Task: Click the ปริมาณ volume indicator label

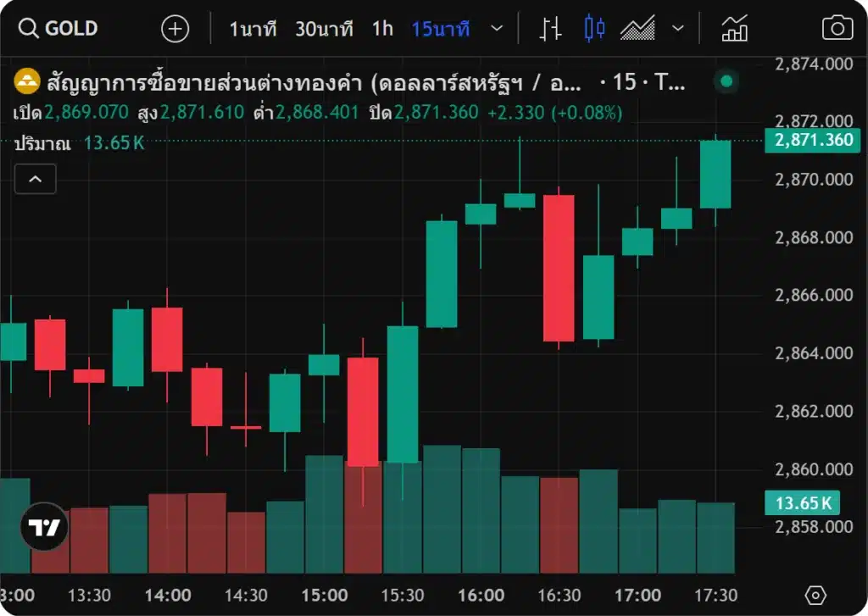Action: 42,143
